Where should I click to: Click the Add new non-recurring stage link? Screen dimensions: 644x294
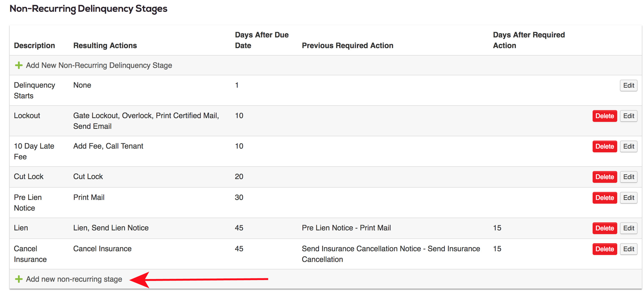coord(74,279)
